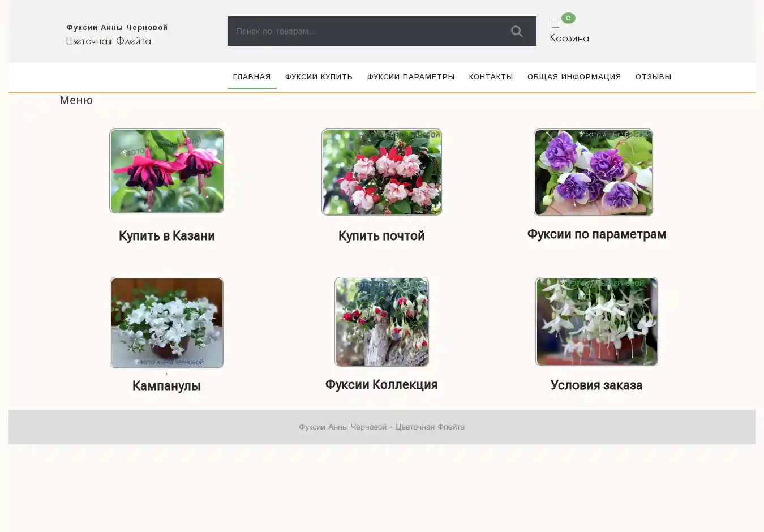Open the Купить в Казани link
Image resolution: width=764 pixels, height=532 pixels.
coord(166,236)
